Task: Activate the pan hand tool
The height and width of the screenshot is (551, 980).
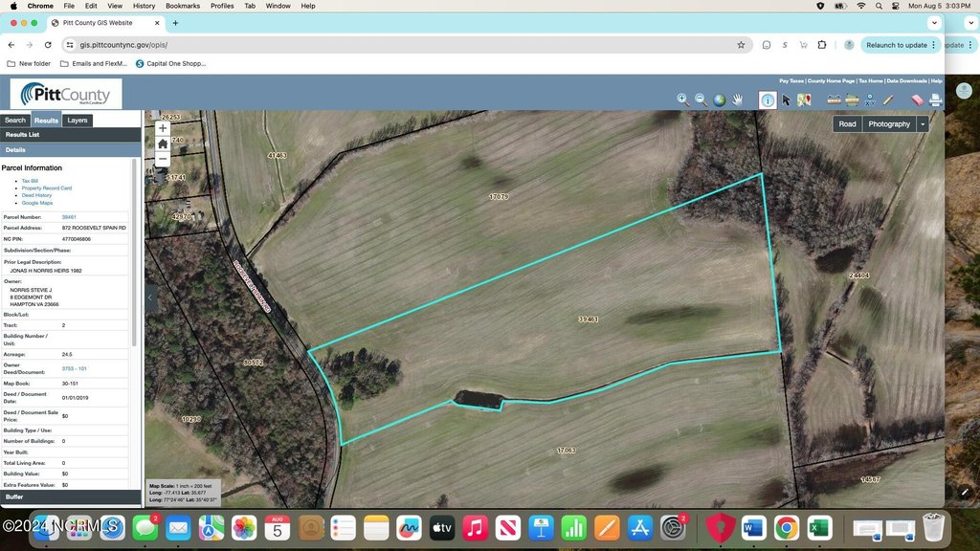Action: [x=738, y=99]
